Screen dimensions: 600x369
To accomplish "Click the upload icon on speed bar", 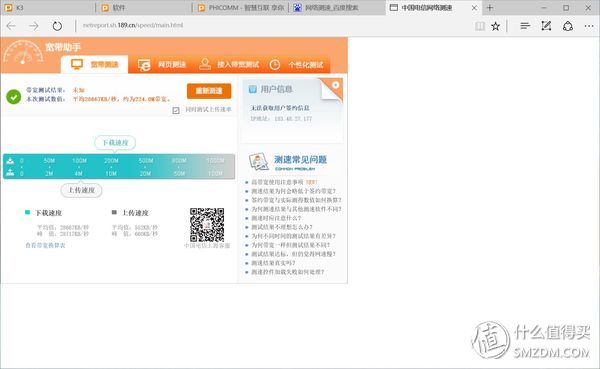I will pyautogui.click(x=10, y=173).
